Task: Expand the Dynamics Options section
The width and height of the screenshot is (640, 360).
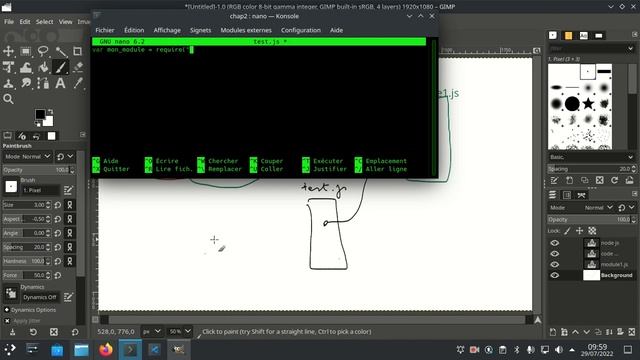Action: tap(29, 310)
